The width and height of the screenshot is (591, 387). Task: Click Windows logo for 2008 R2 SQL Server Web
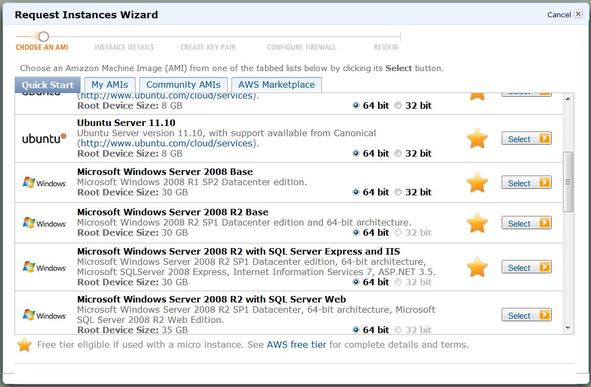click(44, 315)
